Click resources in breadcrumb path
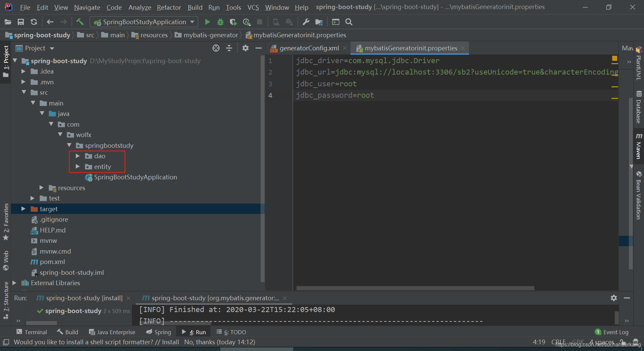This screenshot has width=644, height=351. click(x=154, y=35)
